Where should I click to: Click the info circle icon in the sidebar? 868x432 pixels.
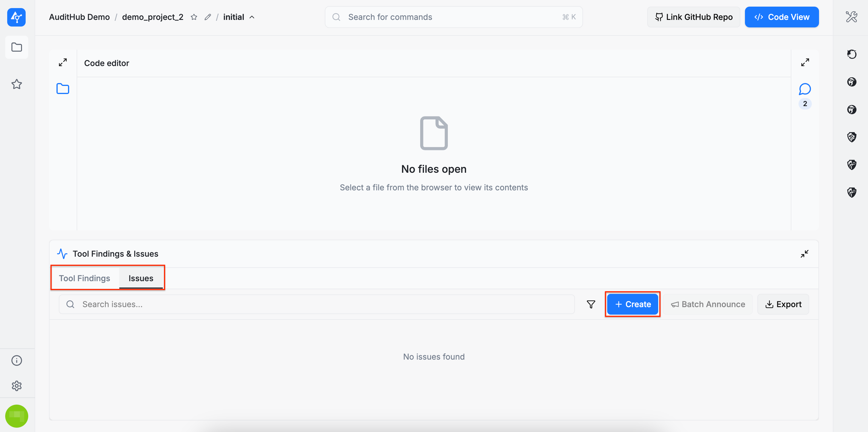pos(16,360)
